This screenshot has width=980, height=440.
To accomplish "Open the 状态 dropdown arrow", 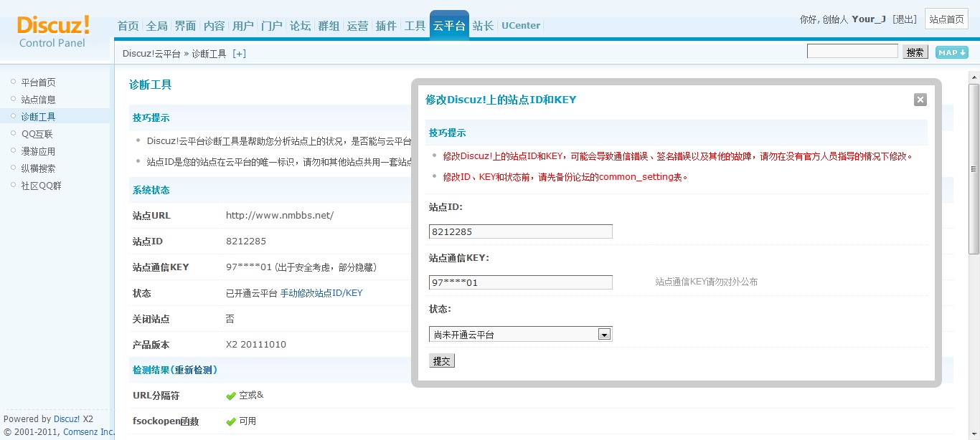I will coord(604,334).
